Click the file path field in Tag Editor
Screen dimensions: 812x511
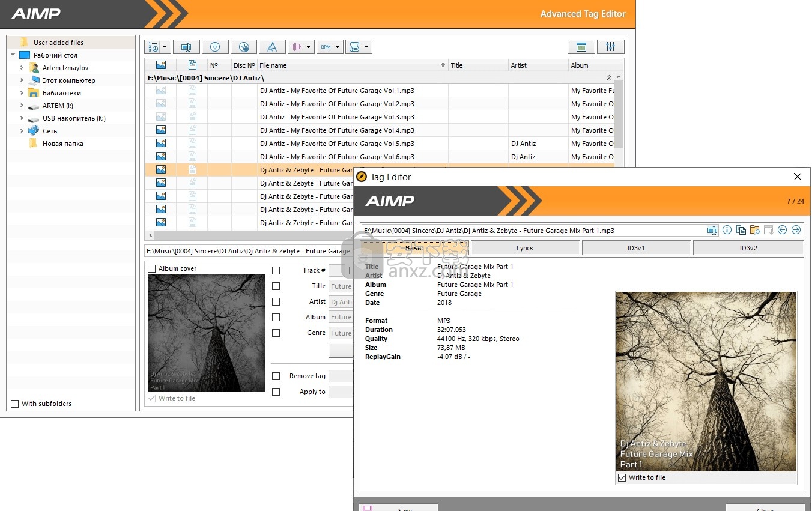coord(533,230)
